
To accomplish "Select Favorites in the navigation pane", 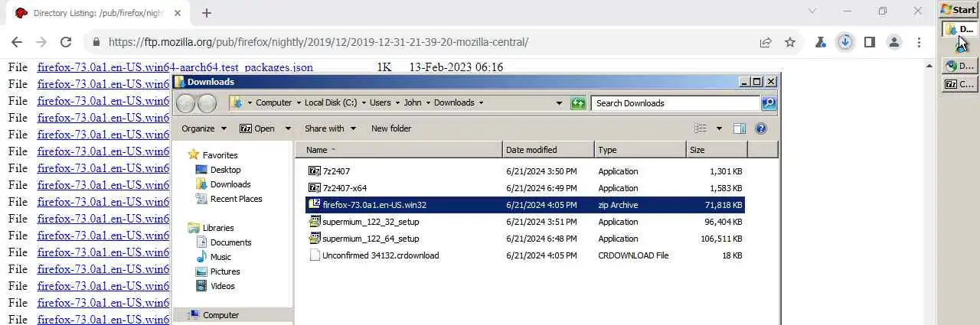I will pyautogui.click(x=220, y=155).
